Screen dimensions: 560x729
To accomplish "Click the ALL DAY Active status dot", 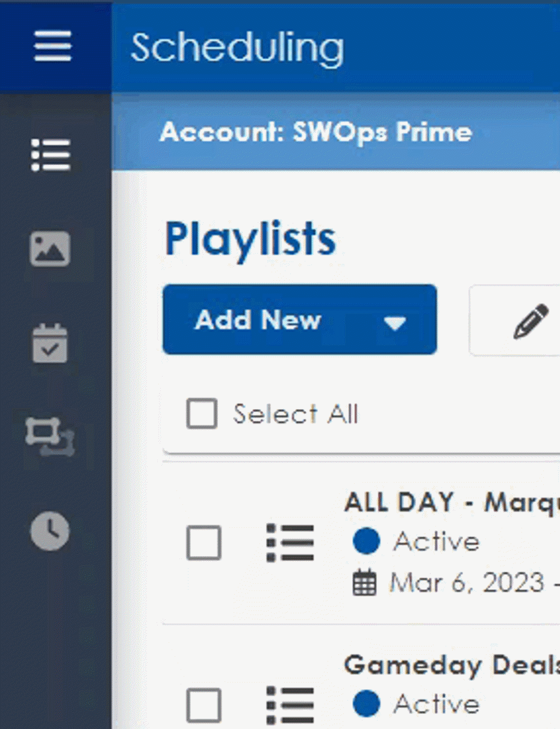I will (x=366, y=541).
